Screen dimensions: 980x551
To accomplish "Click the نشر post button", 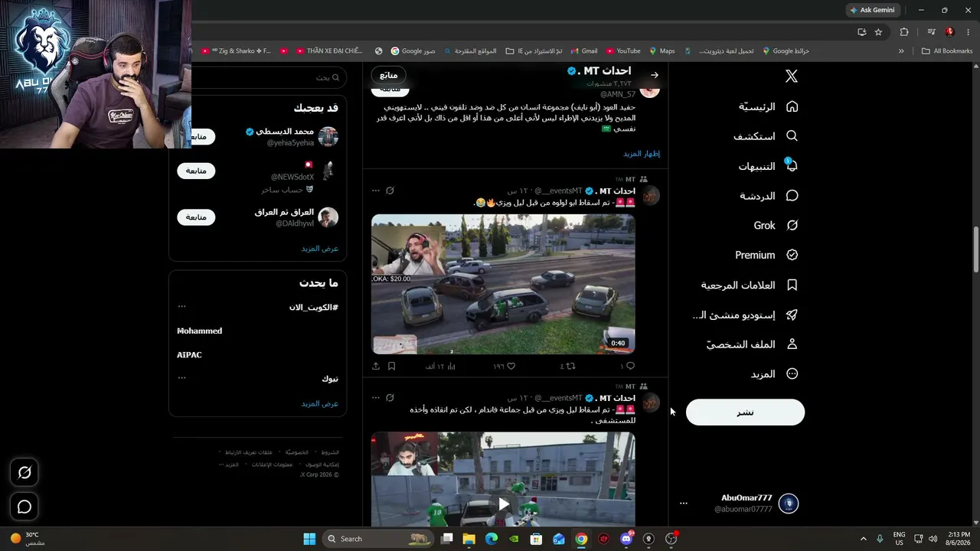I will (745, 412).
